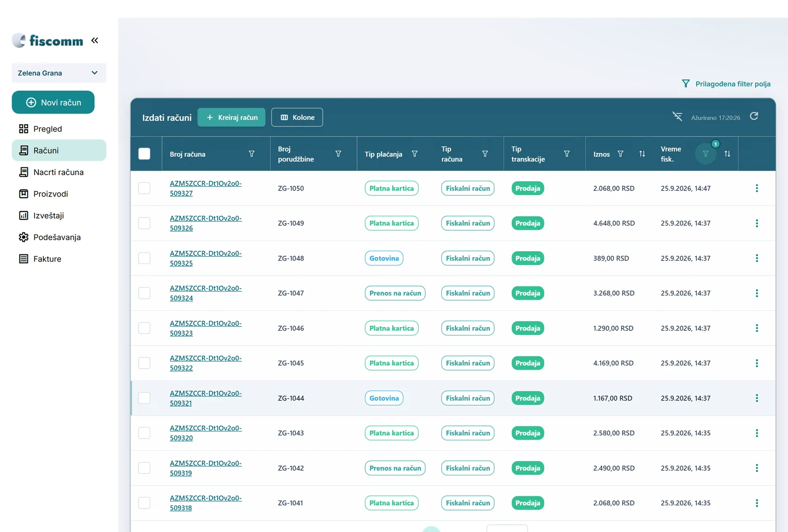Sort table by Iznos column
Screen dimensions: 788x532
tap(642, 154)
